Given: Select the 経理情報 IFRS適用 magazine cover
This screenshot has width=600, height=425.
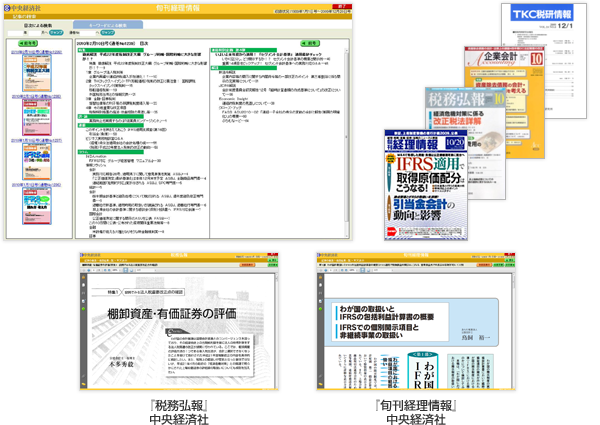Looking at the screenshot, I should 426,185.
